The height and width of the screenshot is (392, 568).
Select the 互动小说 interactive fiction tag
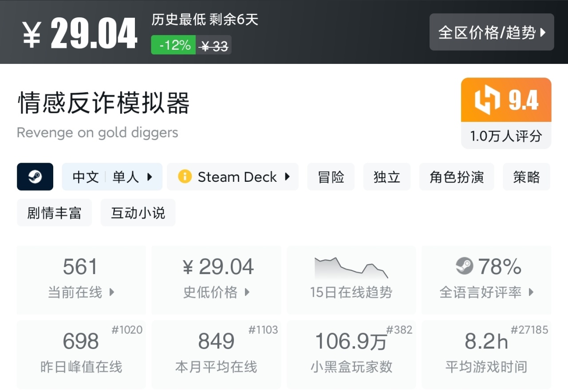coord(138,213)
